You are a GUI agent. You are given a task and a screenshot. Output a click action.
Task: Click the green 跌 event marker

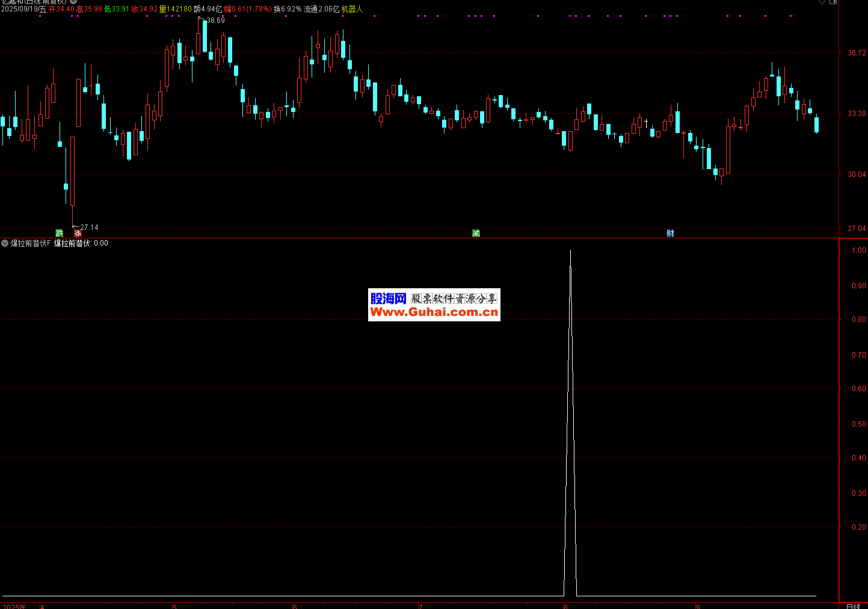(59, 233)
